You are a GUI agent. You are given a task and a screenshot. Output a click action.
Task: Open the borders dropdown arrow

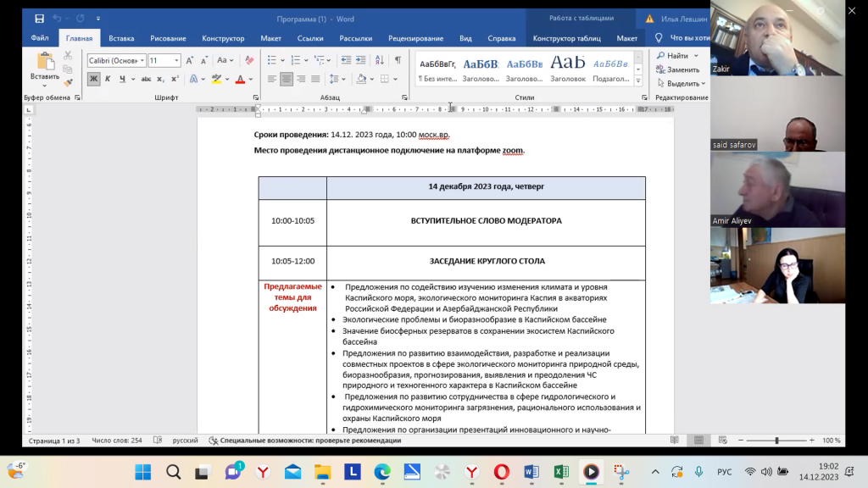395,79
